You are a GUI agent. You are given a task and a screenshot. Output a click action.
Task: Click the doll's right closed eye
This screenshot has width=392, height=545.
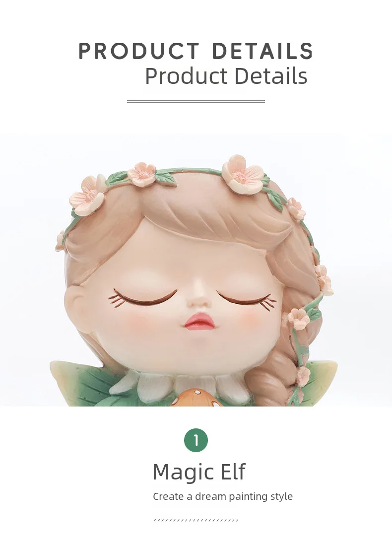click(246, 298)
